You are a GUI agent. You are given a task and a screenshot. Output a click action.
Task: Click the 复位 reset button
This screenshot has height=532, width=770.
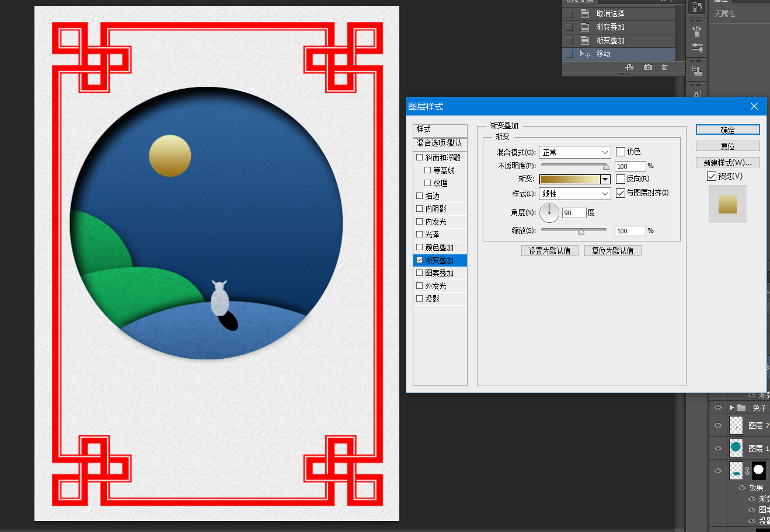click(x=728, y=146)
